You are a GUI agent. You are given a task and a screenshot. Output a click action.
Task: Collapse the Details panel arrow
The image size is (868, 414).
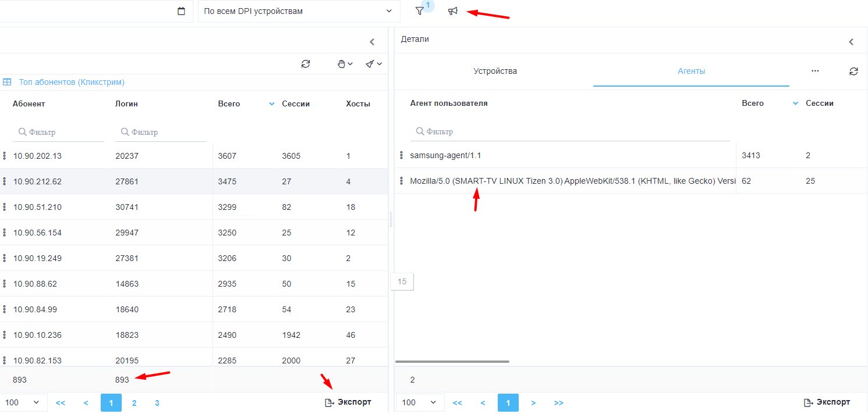[x=851, y=42]
